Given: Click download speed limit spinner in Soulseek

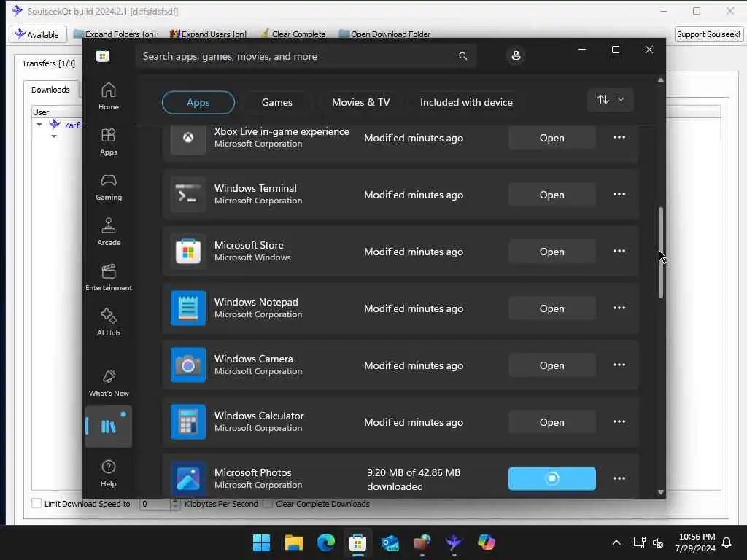Looking at the screenshot, I should (x=175, y=504).
